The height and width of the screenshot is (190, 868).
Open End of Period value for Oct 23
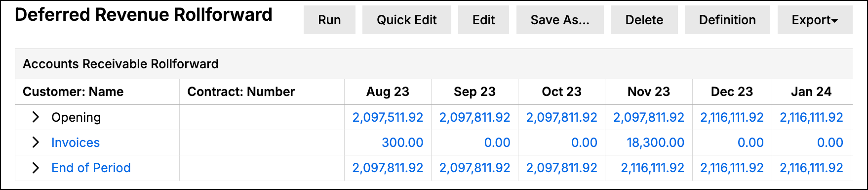561,168
